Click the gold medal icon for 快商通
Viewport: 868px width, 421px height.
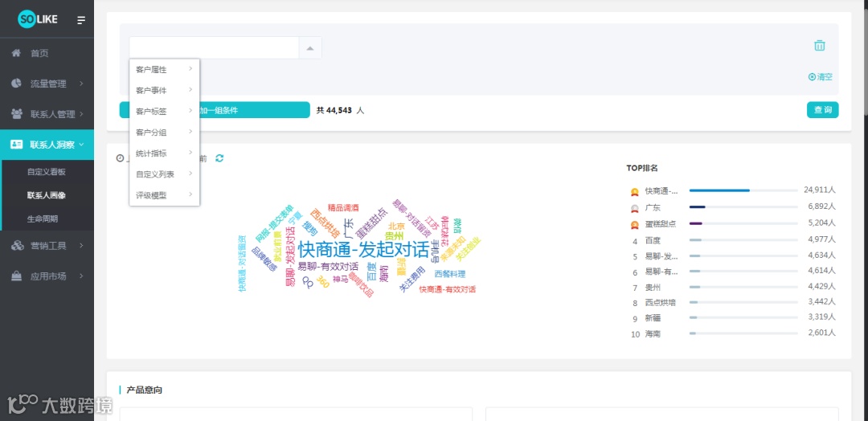[635, 192]
